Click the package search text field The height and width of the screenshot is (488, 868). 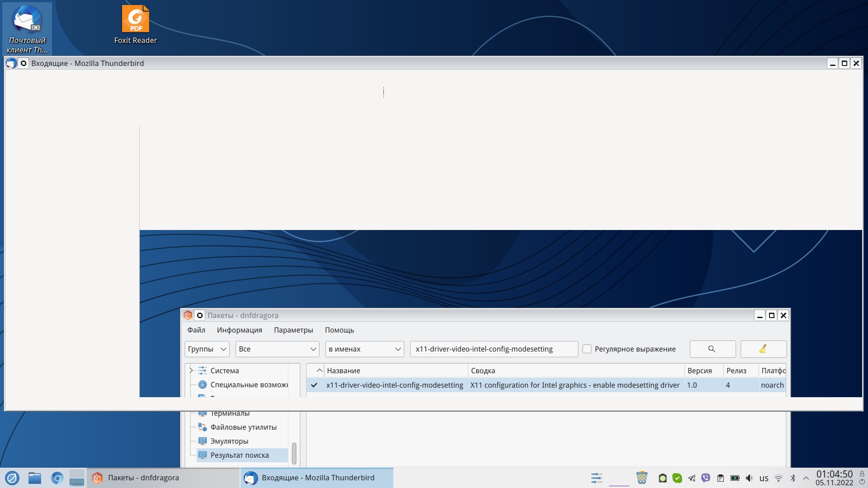(x=493, y=349)
